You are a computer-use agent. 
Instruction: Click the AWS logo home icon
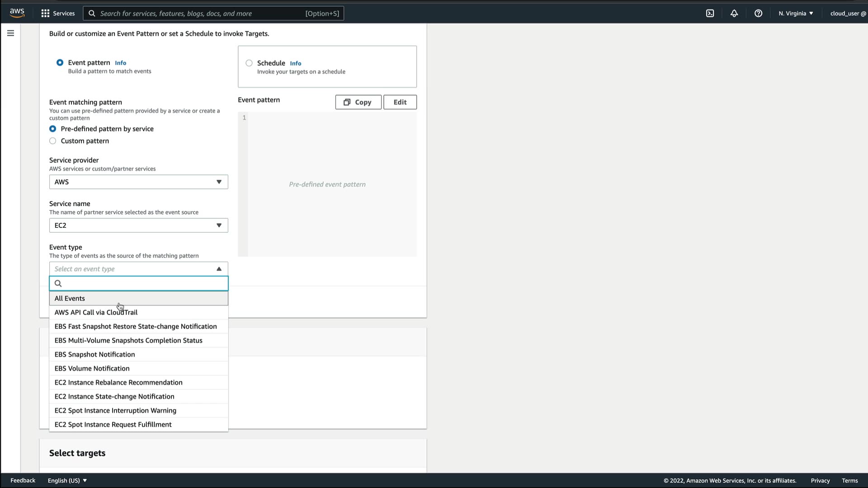(17, 13)
